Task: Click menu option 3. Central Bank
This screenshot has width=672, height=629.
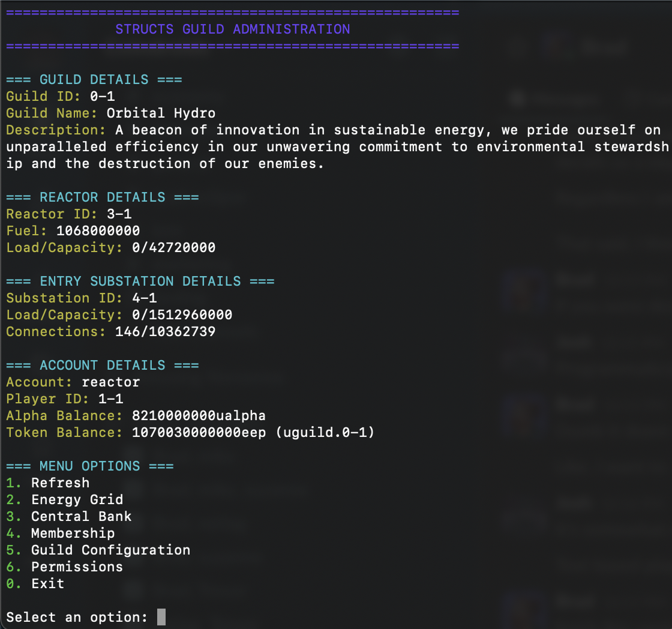Action: (69, 516)
